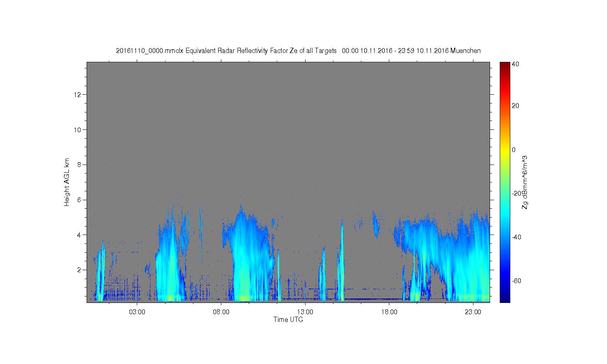Select the 23:00 time axis label
Image resolution: width=607 pixels, height=364 pixels.
[473, 312]
